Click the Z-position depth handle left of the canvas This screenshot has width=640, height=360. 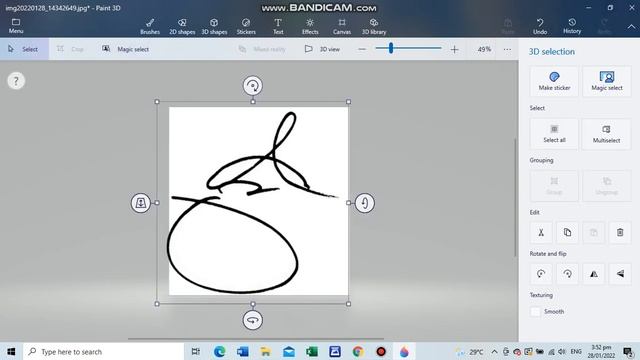pos(141,203)
